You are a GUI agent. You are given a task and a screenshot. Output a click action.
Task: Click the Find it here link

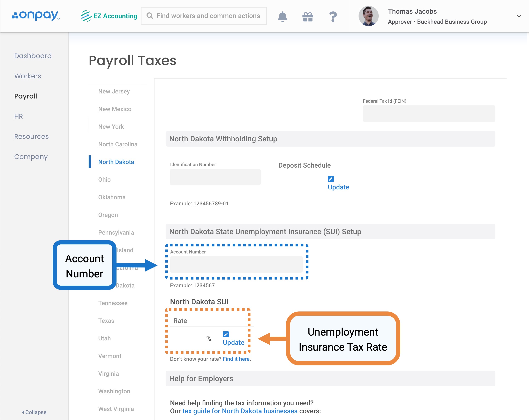click(236, 359)
